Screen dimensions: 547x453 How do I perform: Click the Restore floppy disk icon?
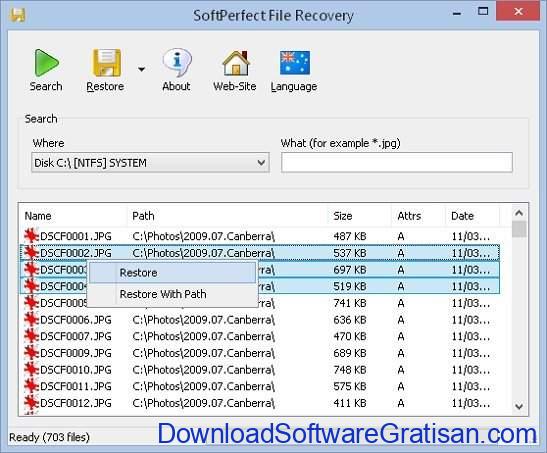click(x=106, y=63)
